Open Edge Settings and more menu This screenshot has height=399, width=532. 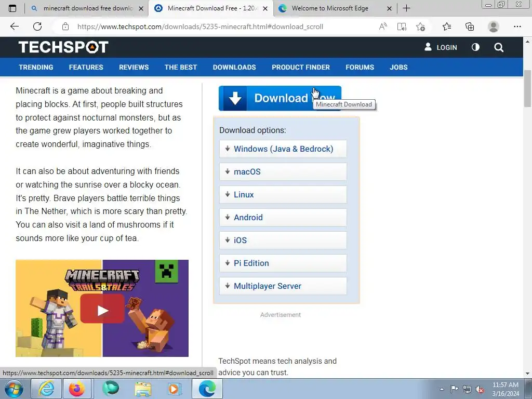(517, 26)
